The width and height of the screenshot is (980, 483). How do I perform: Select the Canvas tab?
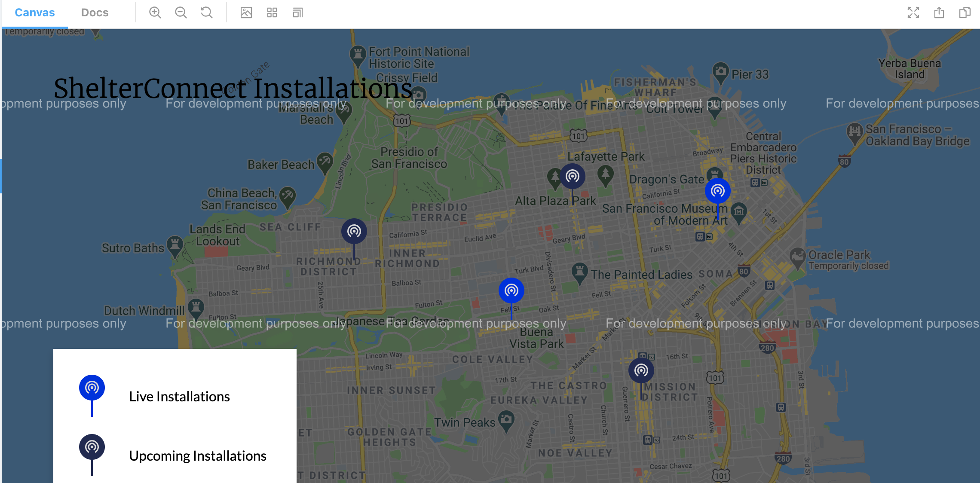tap(35, 13)
